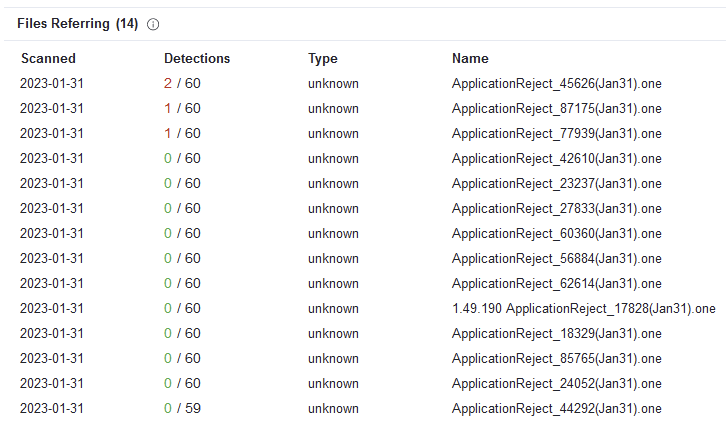726x425 pixels.
Task: Open file ApplicationReject_45626(Jan31).one
Action: click(556, 84)
